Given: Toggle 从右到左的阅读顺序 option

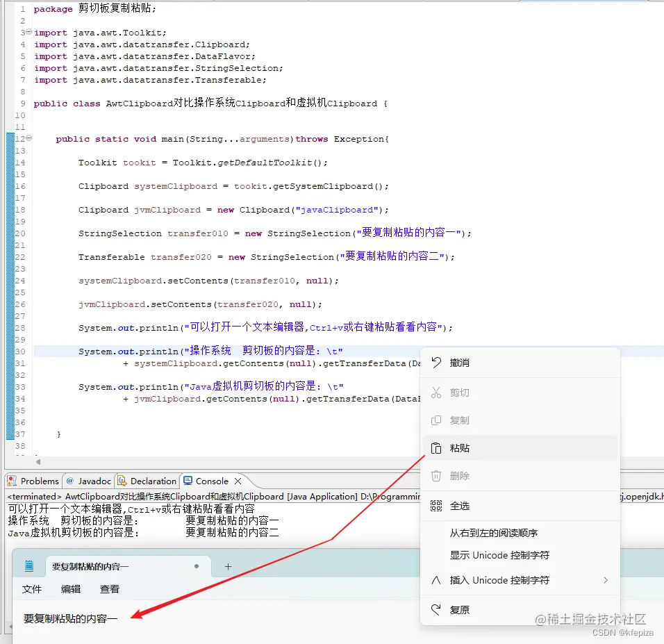Looking at the screenshot, I should [x=520, y=533].
